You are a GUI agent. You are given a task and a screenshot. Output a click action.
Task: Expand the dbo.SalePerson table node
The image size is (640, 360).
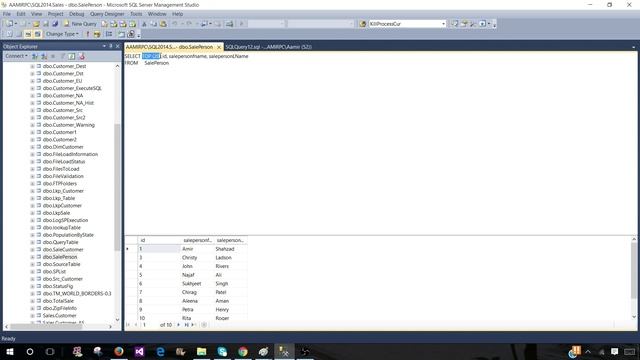[32, 257]
